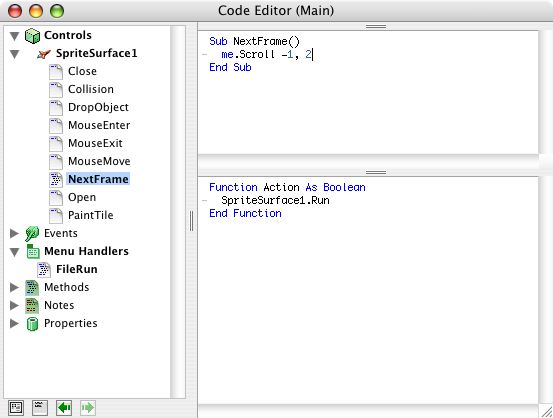Click the Properties cylinder icon
553x418 pixels.
[32, 323]
